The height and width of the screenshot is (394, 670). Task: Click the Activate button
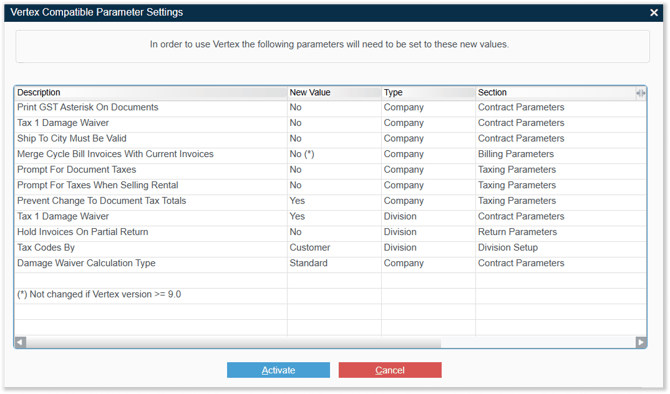(278, 370)
